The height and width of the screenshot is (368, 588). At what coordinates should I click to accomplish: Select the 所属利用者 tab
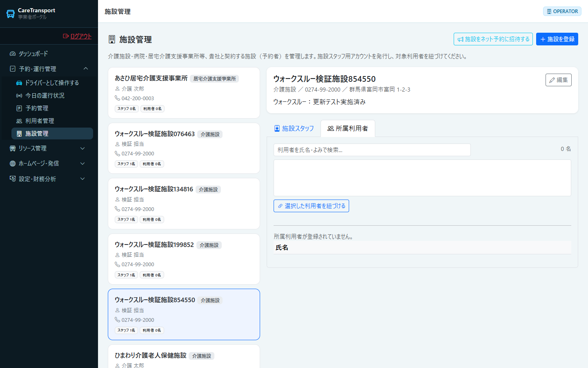coord(348,128)
